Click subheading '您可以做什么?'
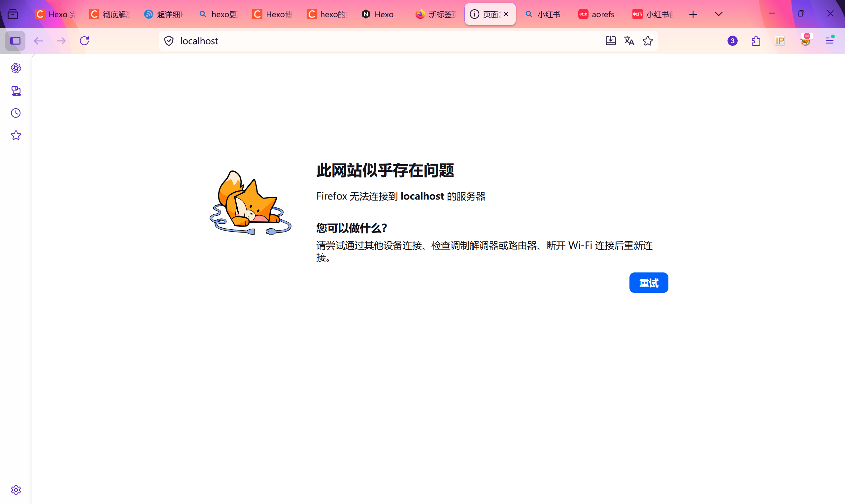 (352, 228)
